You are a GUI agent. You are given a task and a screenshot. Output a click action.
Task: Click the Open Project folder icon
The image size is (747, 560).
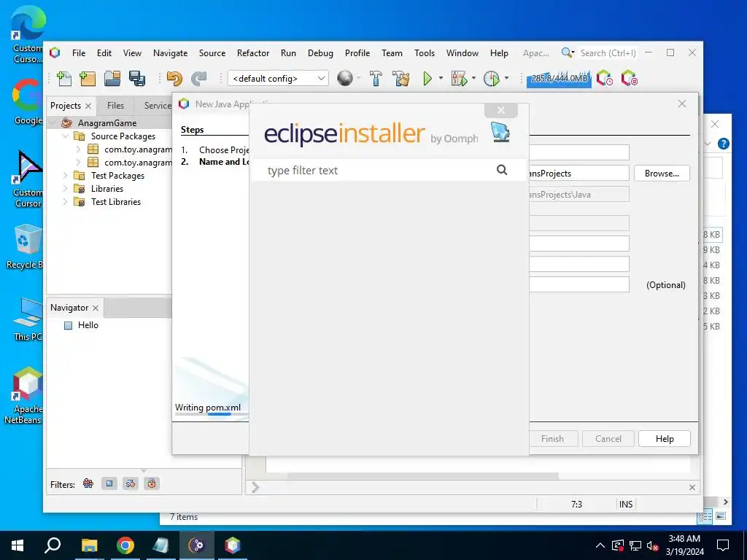click(112, 79)
